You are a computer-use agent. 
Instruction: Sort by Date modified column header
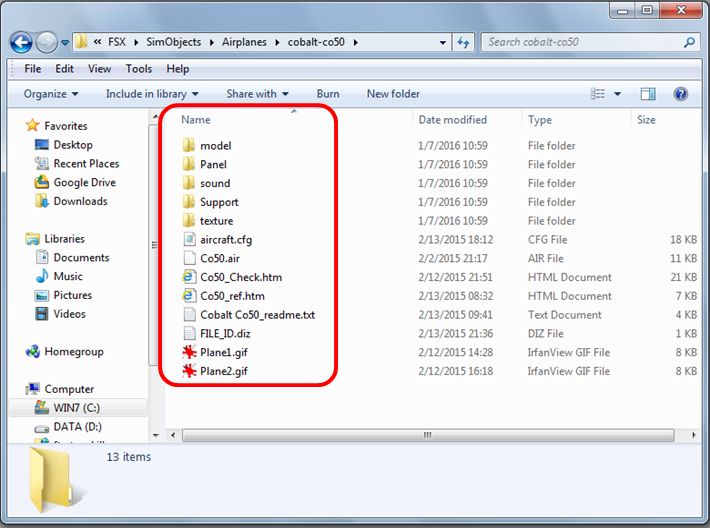pos(452,120)
